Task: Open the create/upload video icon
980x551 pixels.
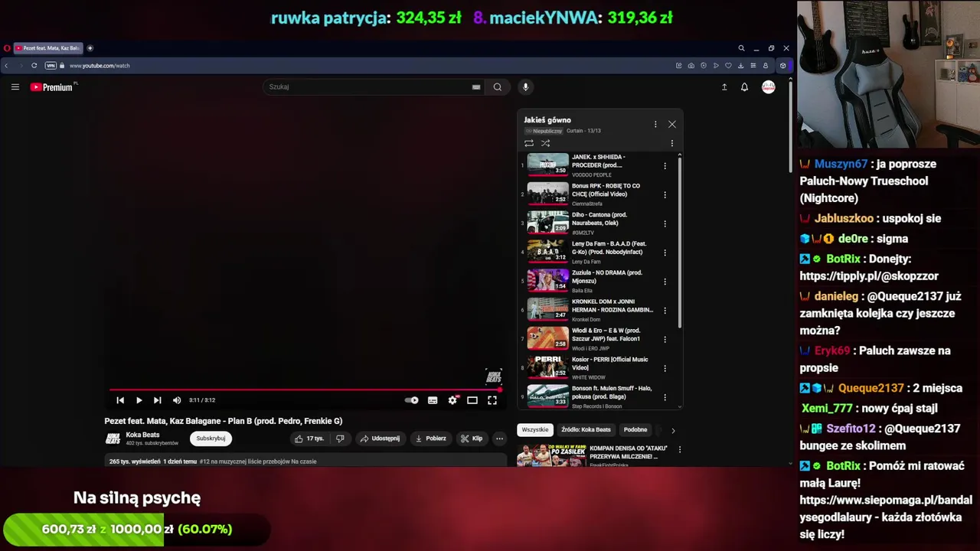Action: point(724,87)
